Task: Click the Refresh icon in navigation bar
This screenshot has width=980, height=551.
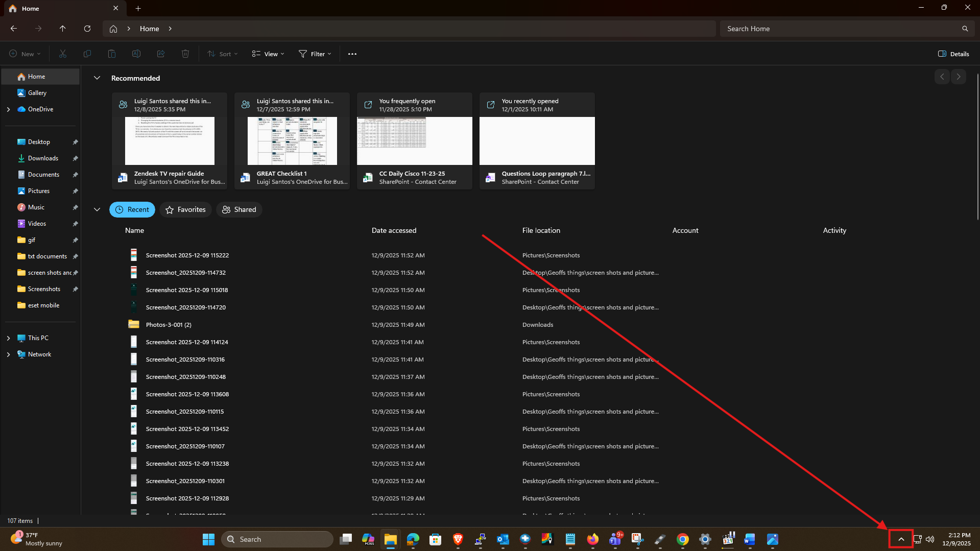Action: click(x=87, y=29)
